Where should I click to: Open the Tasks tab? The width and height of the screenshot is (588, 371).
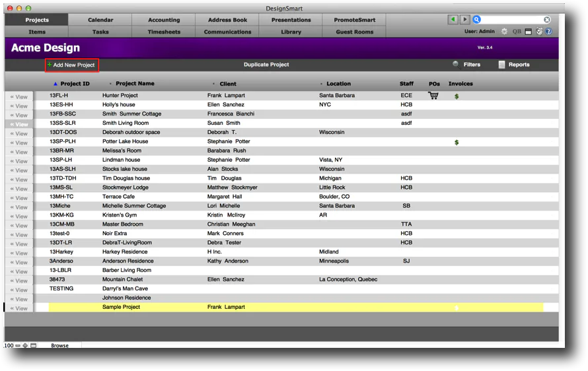(x=100, y=32)
